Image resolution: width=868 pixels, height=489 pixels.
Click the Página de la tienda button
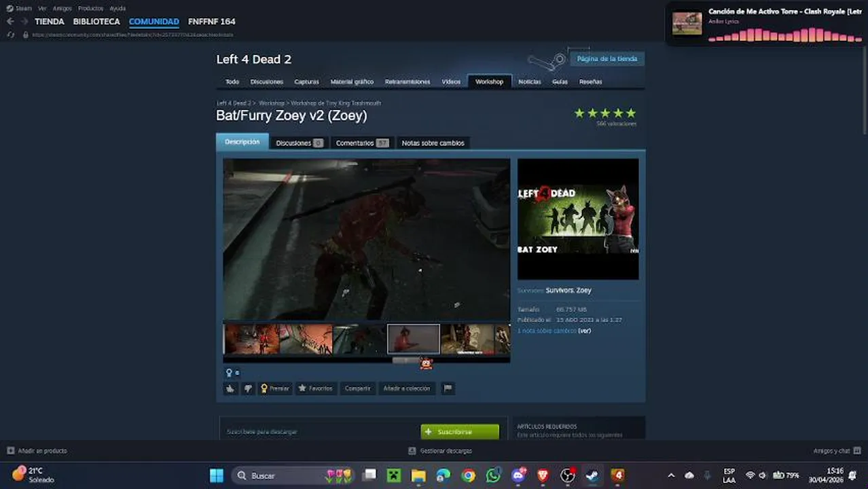[x=607, y=58]
